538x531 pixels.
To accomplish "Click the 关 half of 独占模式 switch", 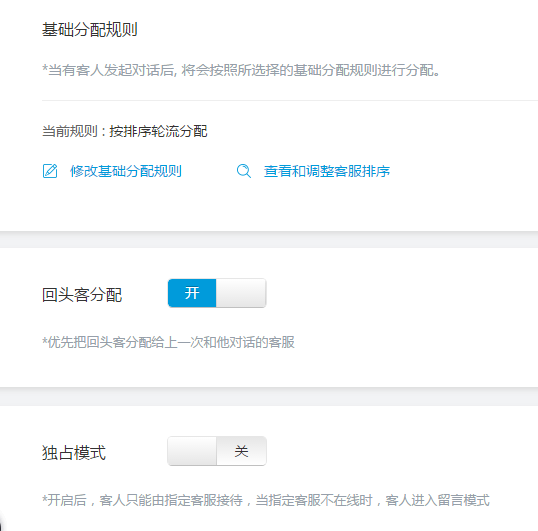I will point(241,451).
